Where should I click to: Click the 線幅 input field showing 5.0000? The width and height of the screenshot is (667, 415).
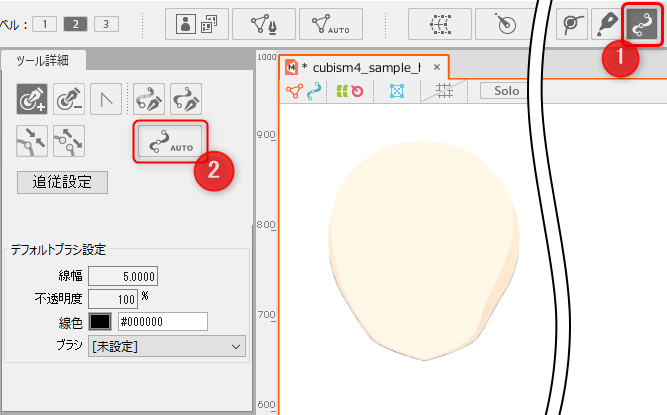tap(123, 277)
